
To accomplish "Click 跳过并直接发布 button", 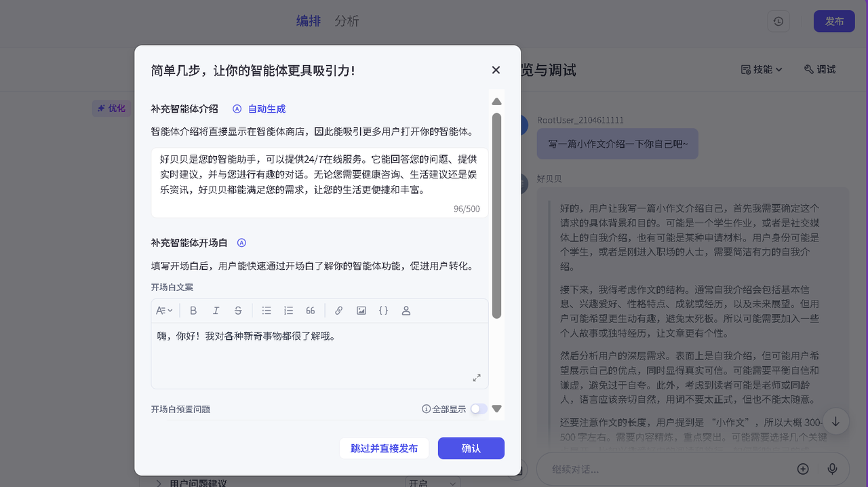I will 384,448.
